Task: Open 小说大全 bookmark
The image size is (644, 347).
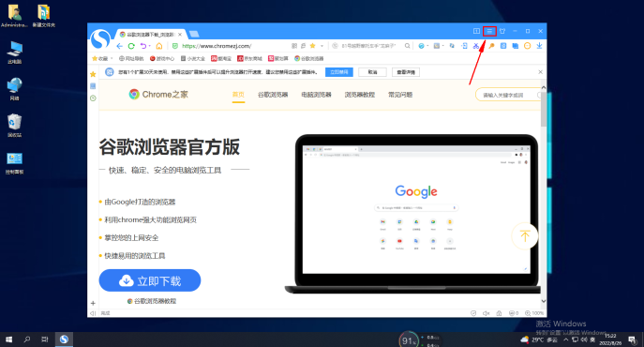Action: click(193, 59)
